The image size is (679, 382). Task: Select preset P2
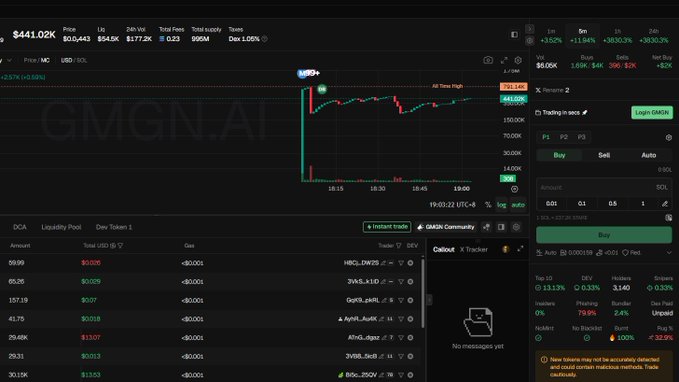click(563, 137)
